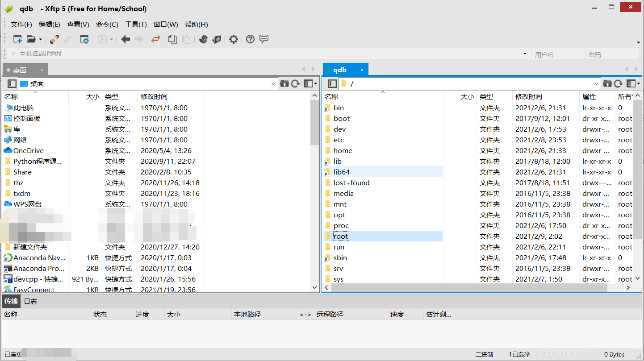The height and width of the screenshot is (361, 644).
Task: Open the view mode dropdown in the qdb pane
Action: (x=633, y=83)
